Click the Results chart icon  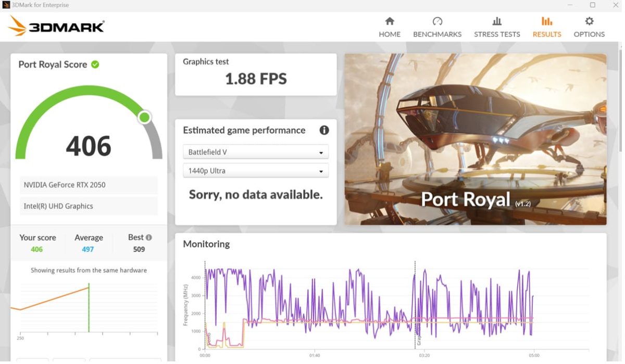(x=547, y=21)
